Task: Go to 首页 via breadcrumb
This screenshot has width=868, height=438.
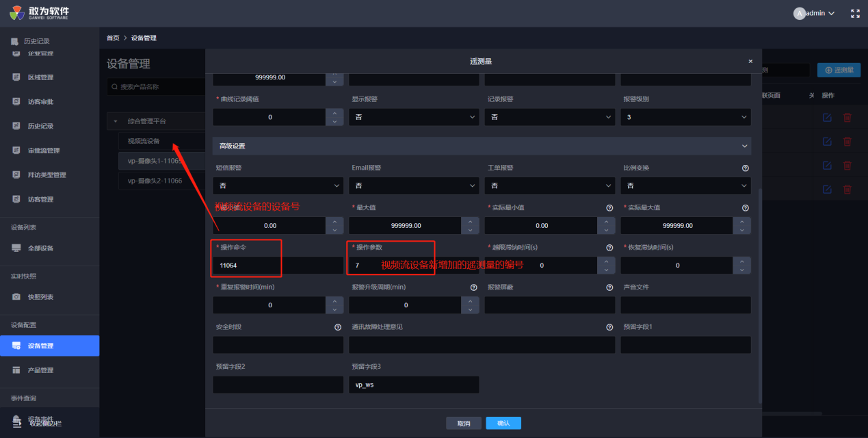Action: [x=113, y=38]
